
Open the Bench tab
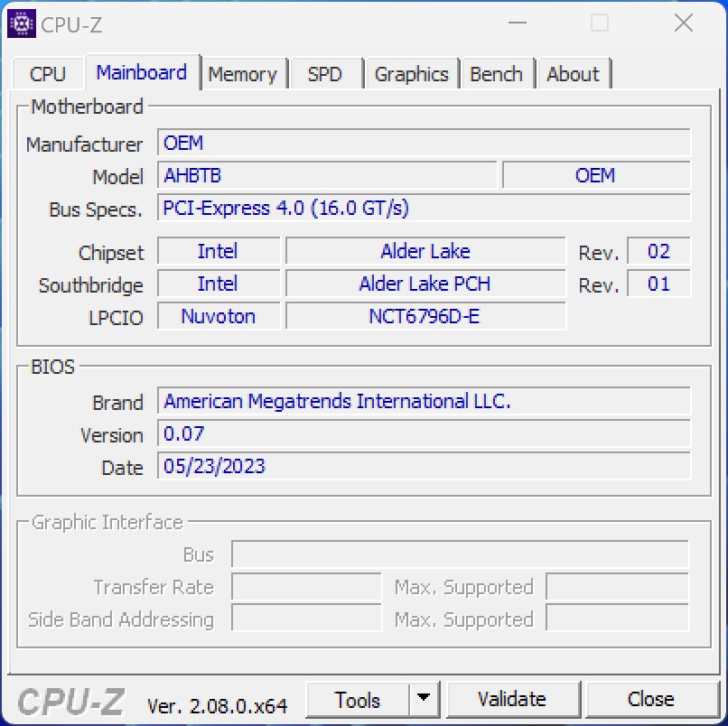(x=496, y=74)
